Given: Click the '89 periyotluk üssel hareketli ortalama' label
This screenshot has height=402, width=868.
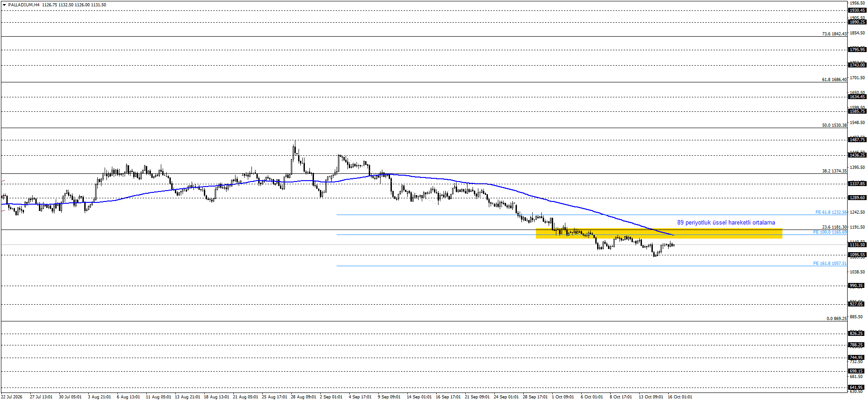Looking at the screenshot, I should tap(726, 223).
